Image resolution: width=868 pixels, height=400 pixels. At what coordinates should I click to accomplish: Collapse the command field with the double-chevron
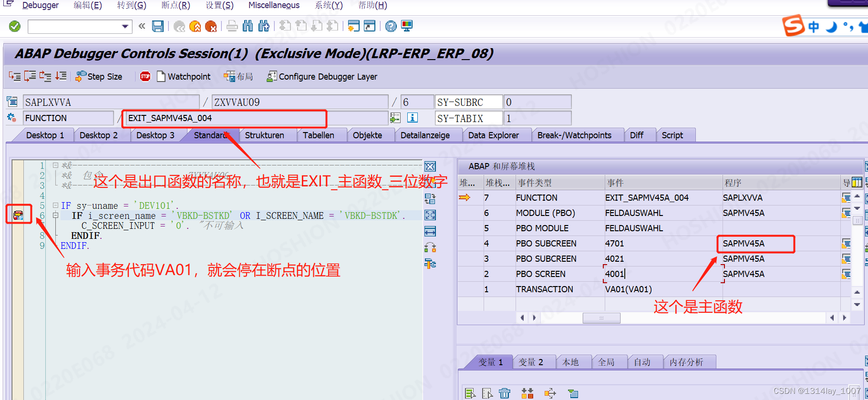click(142, 26)
